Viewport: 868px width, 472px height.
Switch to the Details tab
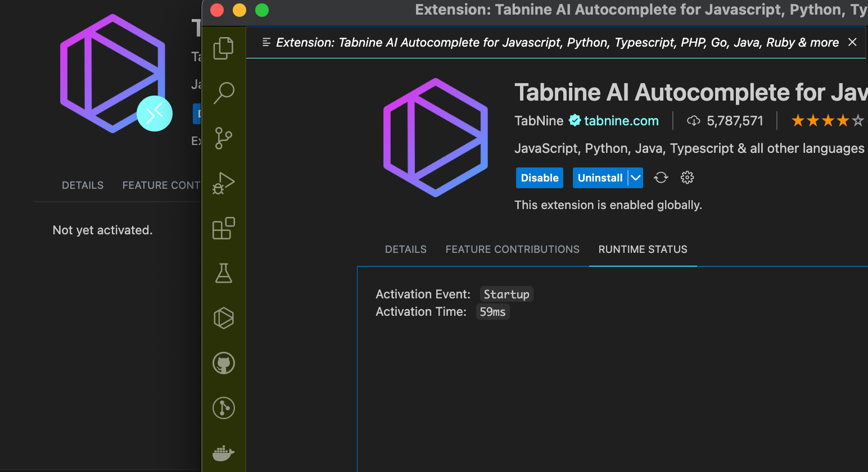coord(405,249)
